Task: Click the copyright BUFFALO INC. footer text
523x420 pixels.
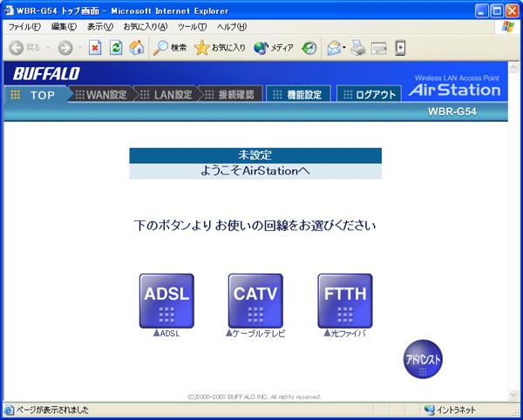Action: (255, 397)
